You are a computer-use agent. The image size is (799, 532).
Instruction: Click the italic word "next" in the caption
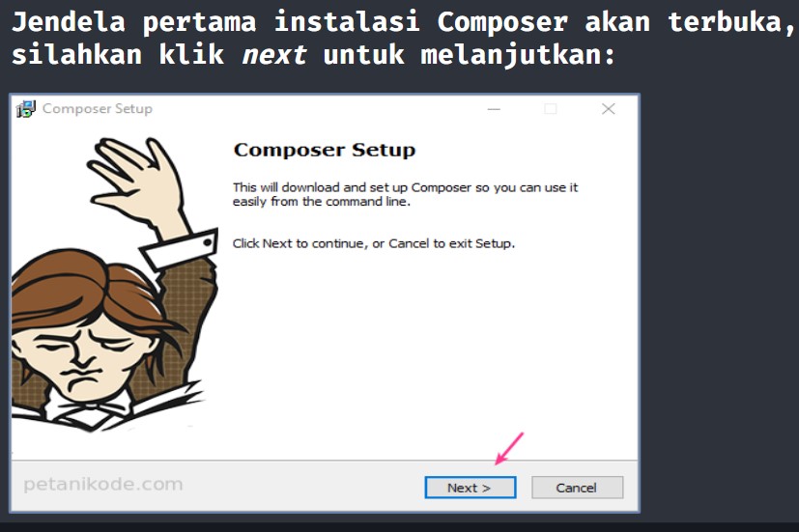(274, 54)
